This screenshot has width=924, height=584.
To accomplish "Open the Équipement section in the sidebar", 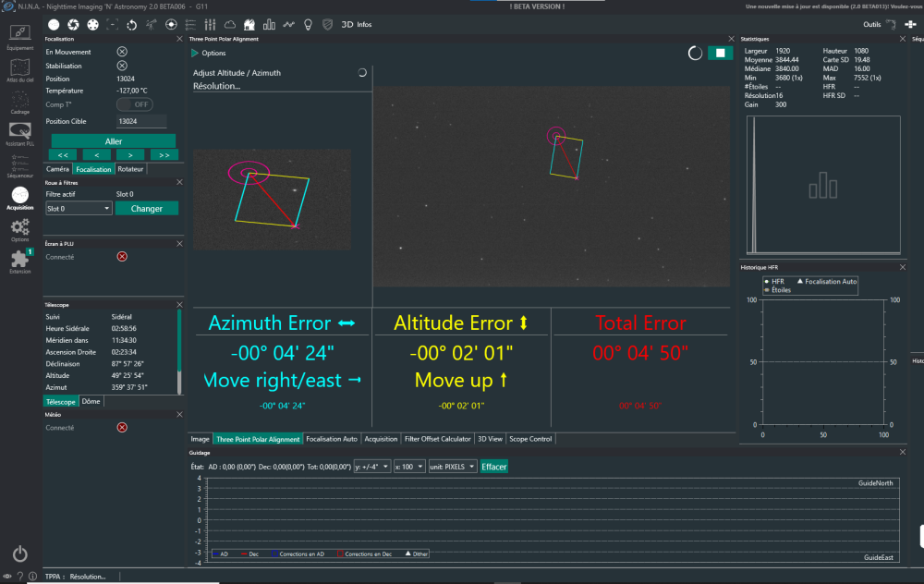I will tap(20, 37).
